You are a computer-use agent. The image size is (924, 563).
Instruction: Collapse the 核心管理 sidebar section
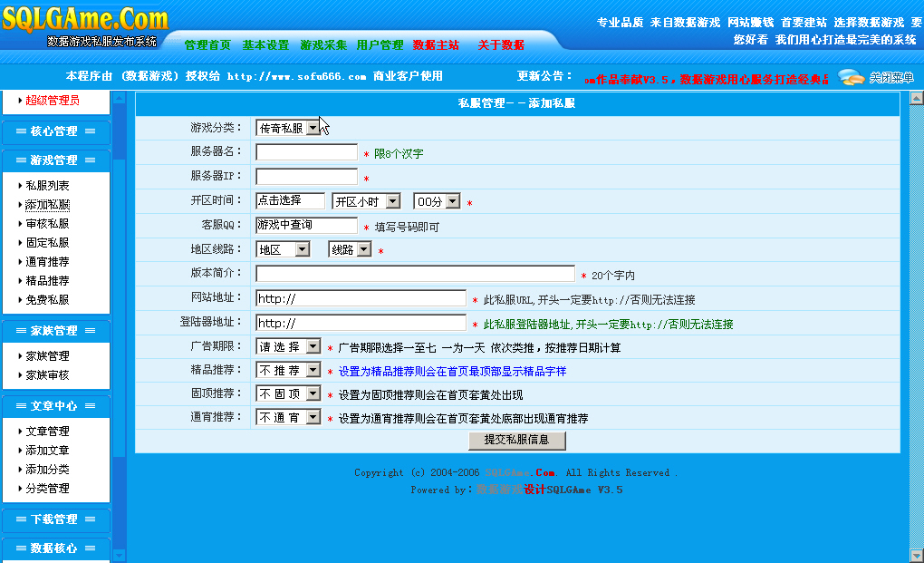[54, 131]
